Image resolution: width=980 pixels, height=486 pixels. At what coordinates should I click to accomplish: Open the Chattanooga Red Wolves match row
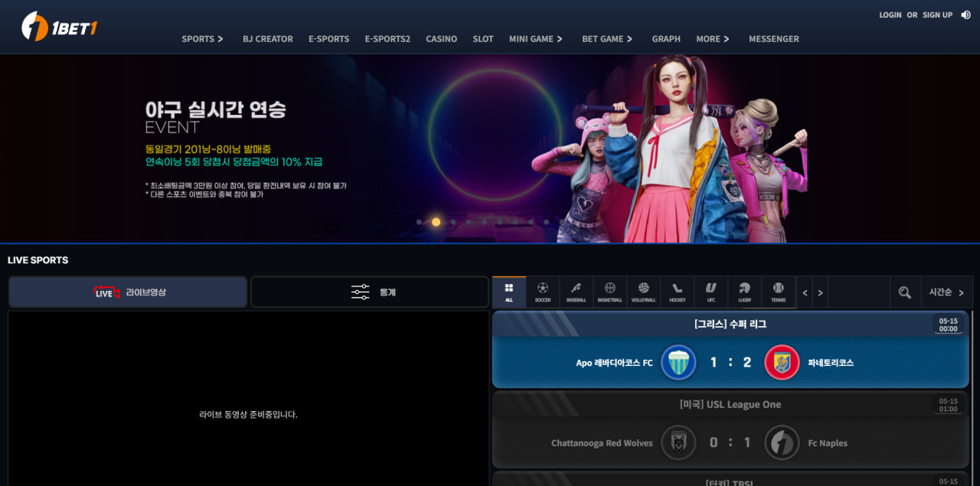point(730,442)
